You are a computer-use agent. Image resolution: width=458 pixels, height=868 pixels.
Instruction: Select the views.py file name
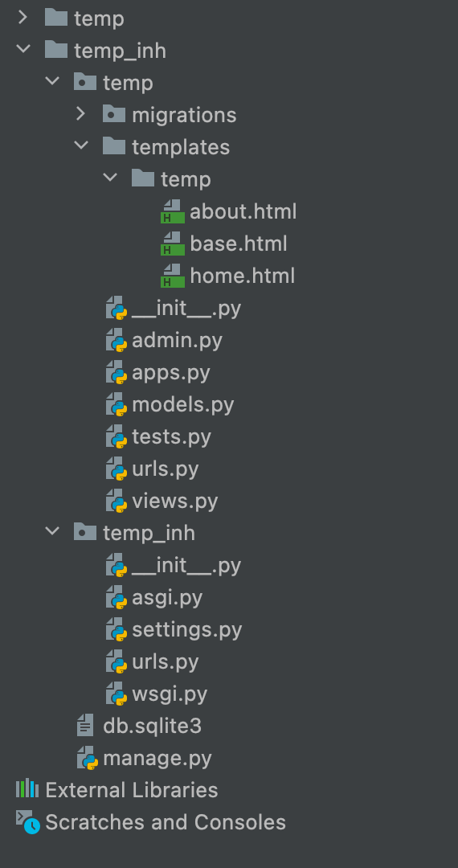coord(175,502)
